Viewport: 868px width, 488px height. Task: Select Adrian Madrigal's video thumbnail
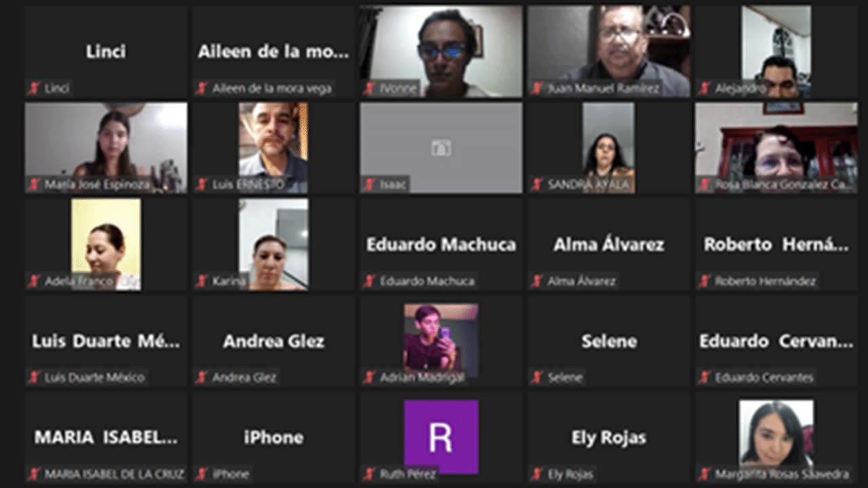(441, 341)
